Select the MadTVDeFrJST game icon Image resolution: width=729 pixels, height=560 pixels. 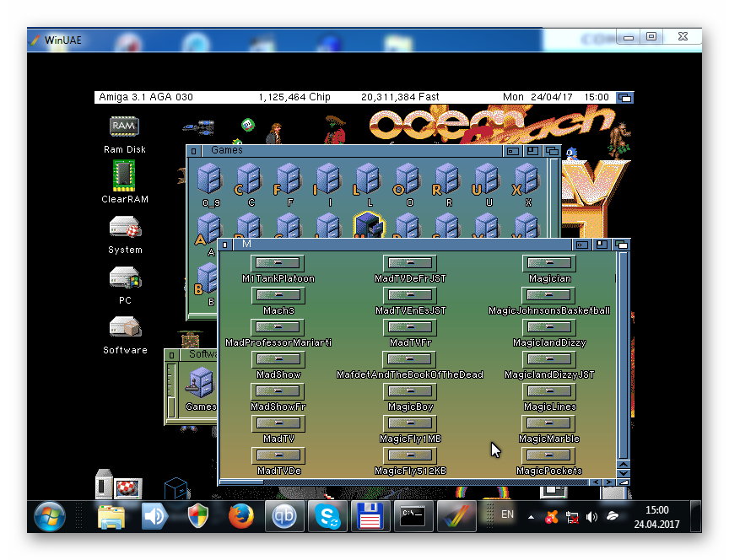409,263
